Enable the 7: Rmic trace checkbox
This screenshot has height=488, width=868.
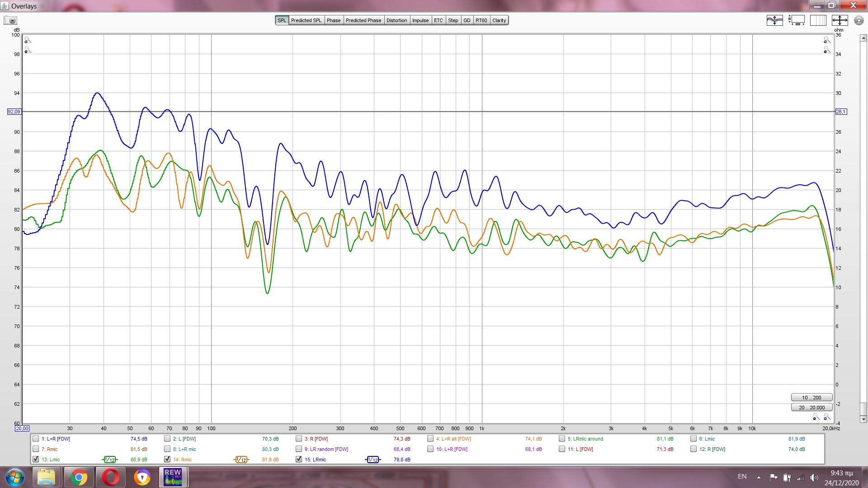[36, 449]
